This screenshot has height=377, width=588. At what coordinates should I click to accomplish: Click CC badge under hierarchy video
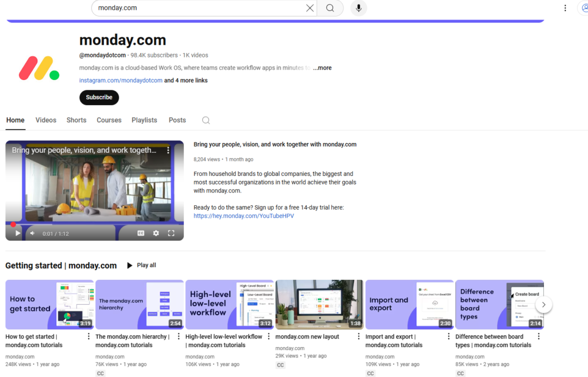click(100, 373)
